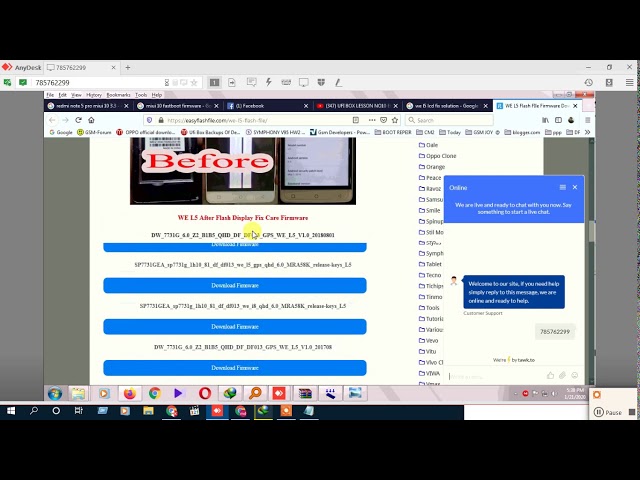Click the chat message input field
Screen dimensions: 640x480
[495, 376]
